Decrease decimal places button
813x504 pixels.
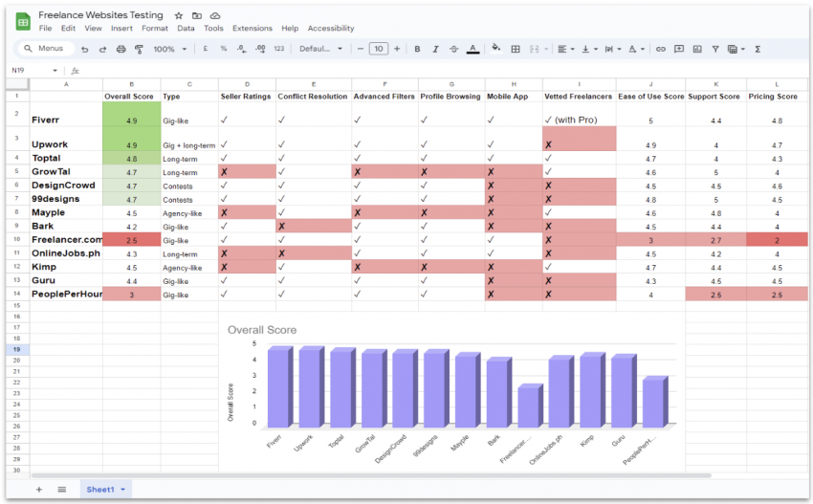(242, 49)
